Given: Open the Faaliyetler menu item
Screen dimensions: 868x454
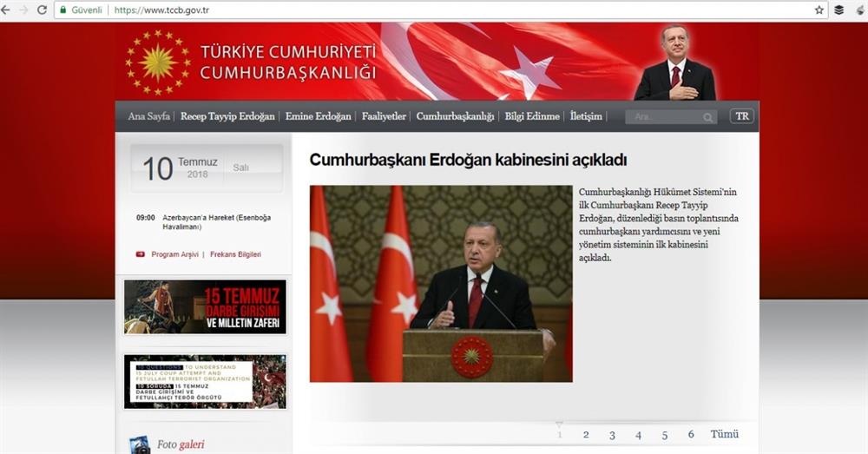Looking at the screenshot, I should 384,116.
